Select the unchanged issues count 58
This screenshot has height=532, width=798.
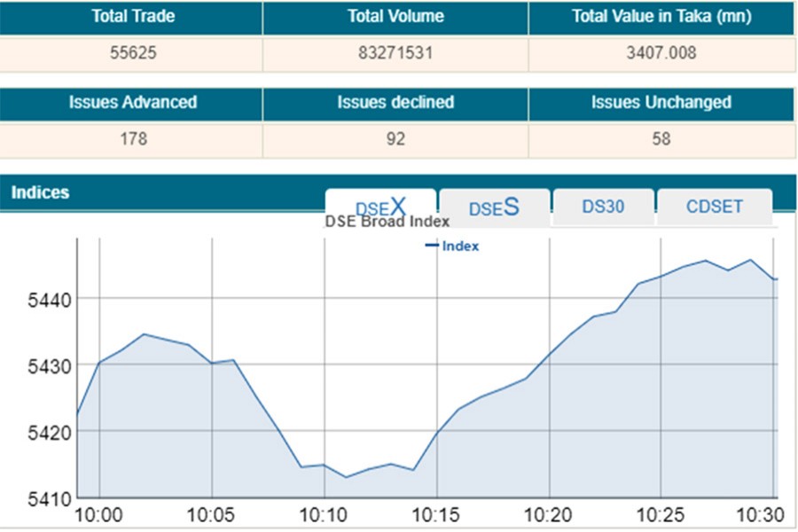click(661, 139)
